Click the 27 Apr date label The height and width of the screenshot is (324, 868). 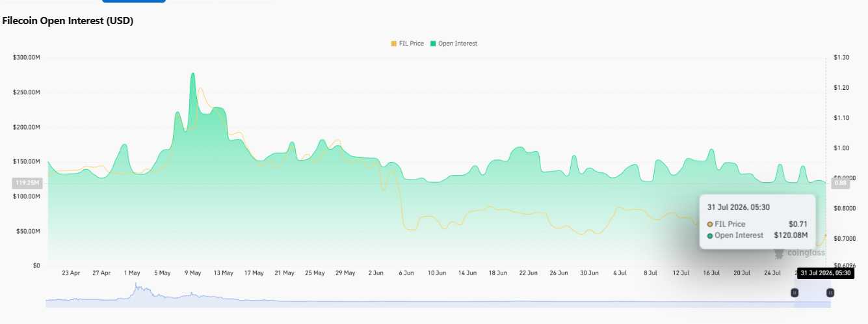coord(101,274)
